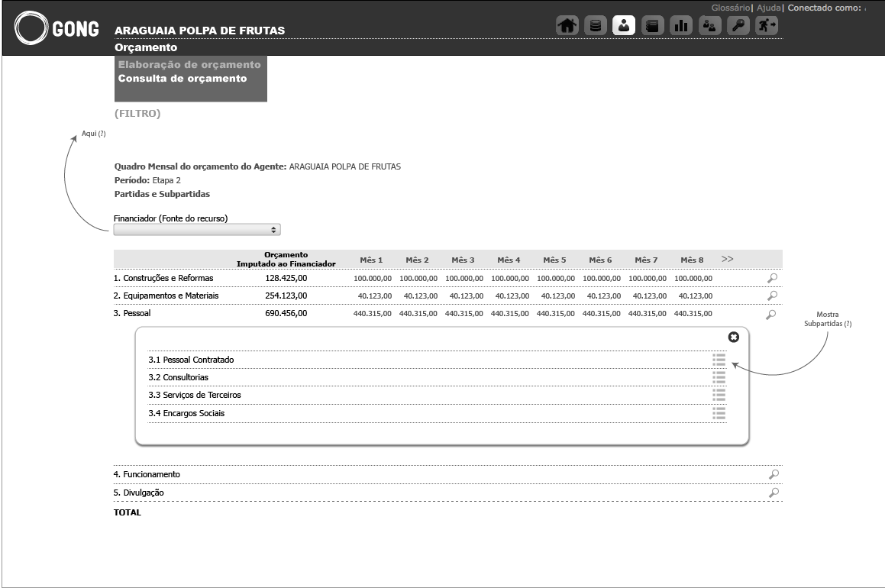Click the budget value 128.425,00
This screenshot has width=885, height=588.
coord(286,278)
